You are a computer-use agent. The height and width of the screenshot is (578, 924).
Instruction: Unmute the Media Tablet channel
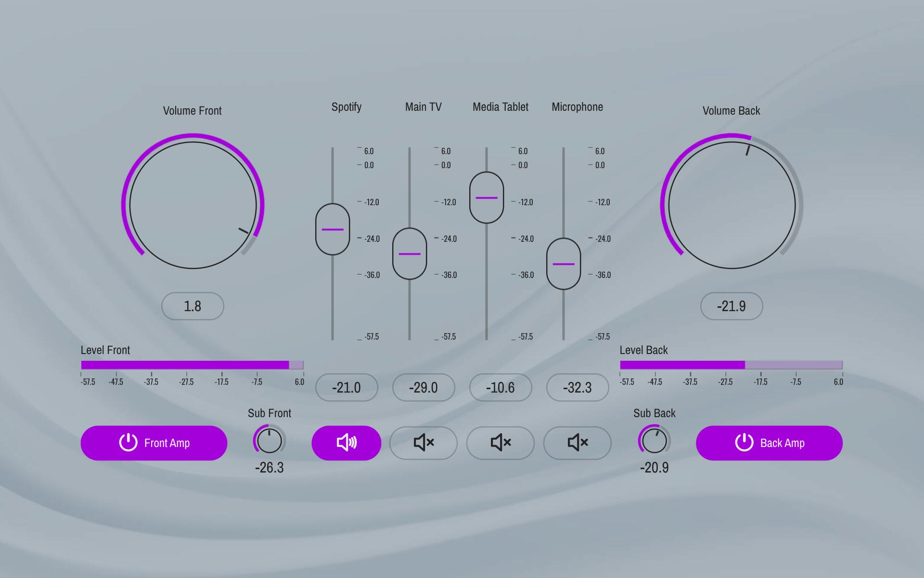(500, 443)
